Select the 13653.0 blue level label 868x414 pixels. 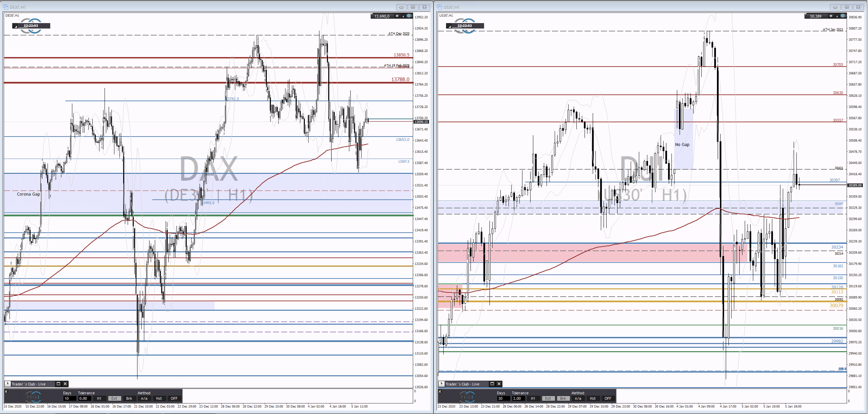click(x=402, y=139)
